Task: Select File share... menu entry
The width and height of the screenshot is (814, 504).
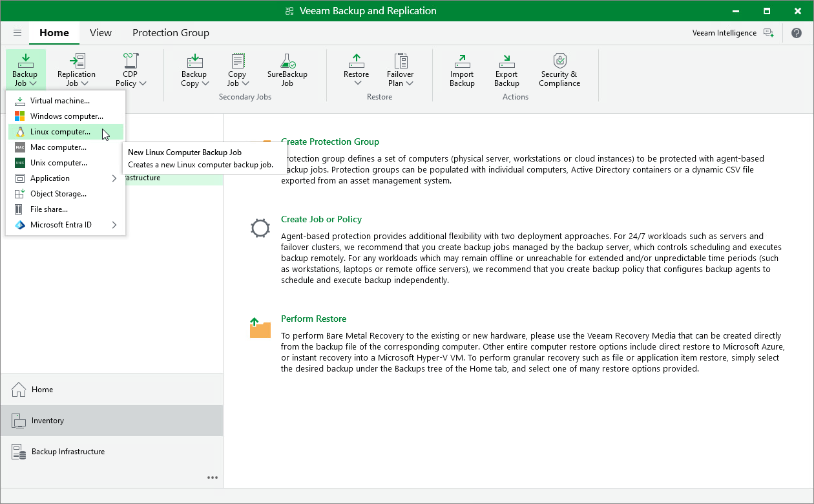Action: coord(65,209)
